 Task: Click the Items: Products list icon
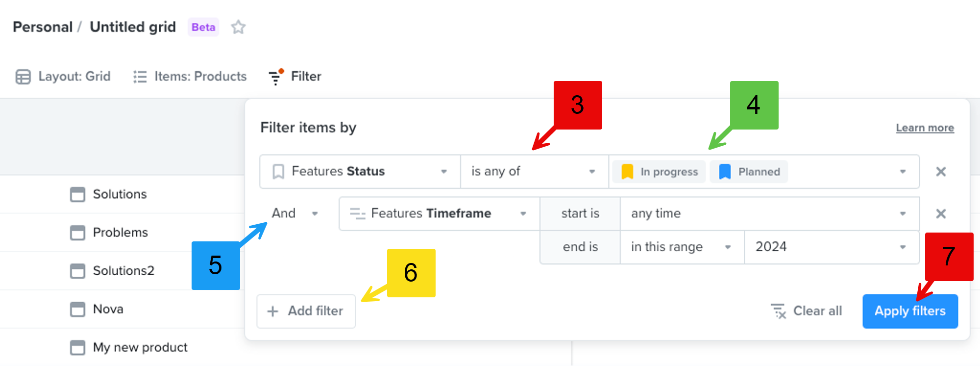coord(139,76)
